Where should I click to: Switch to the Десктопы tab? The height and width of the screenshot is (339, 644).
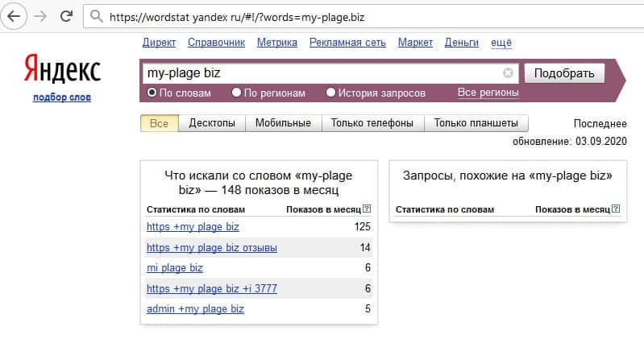[212, 123]
